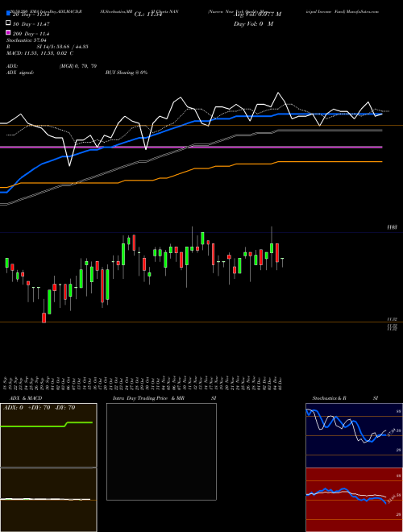Click the 'CL: 11.54' closing price label
The height and width of the screenshot is (532, 403).
tap(148, 15)
